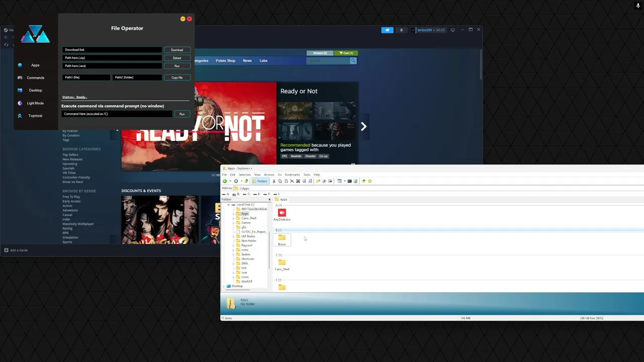The image size is (644, 362).
Task: Toggle Topmost window option
Action: 35,116
